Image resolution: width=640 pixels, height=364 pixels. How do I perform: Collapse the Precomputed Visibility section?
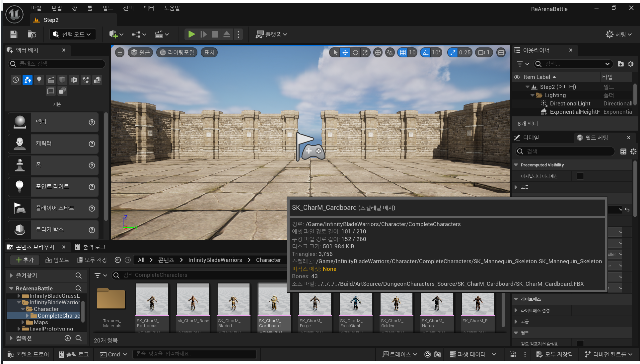516,165
